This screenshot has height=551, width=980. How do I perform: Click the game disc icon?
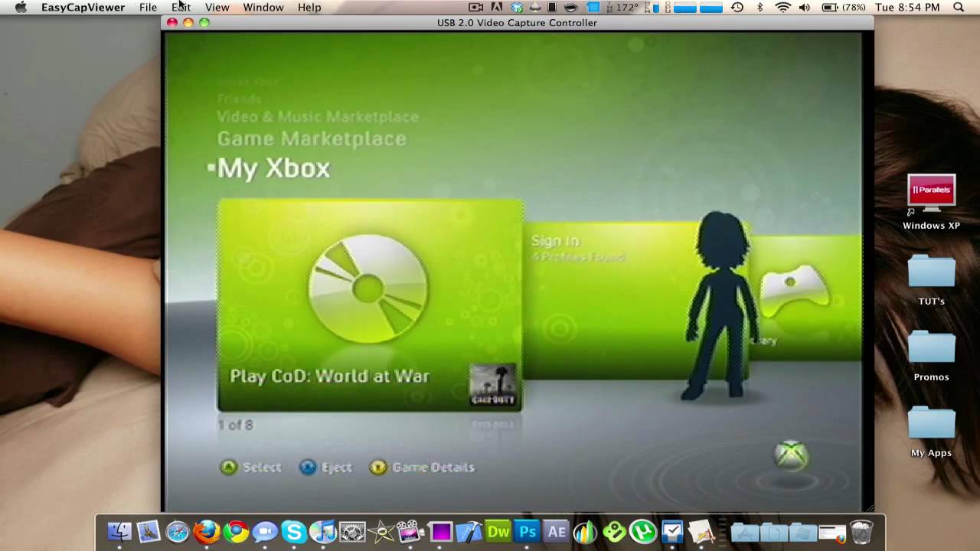coord(368,289)
